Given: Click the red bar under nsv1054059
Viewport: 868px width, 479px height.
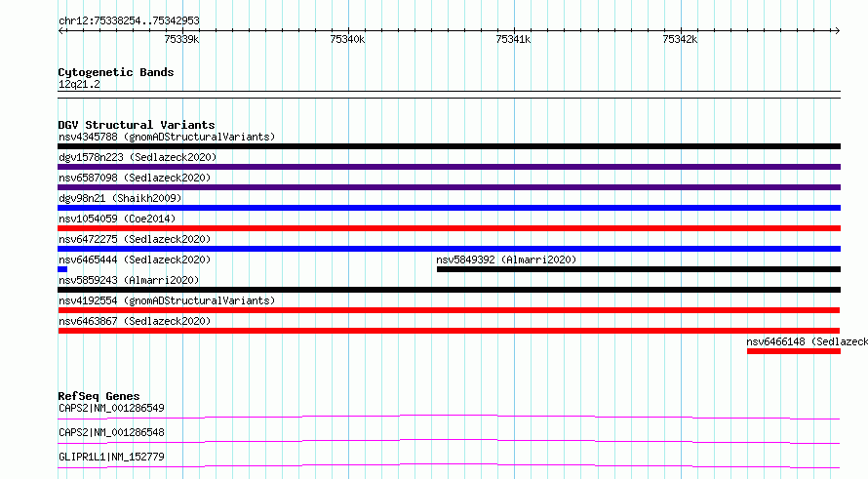Looking at the screenshot, I should point(449,228).
